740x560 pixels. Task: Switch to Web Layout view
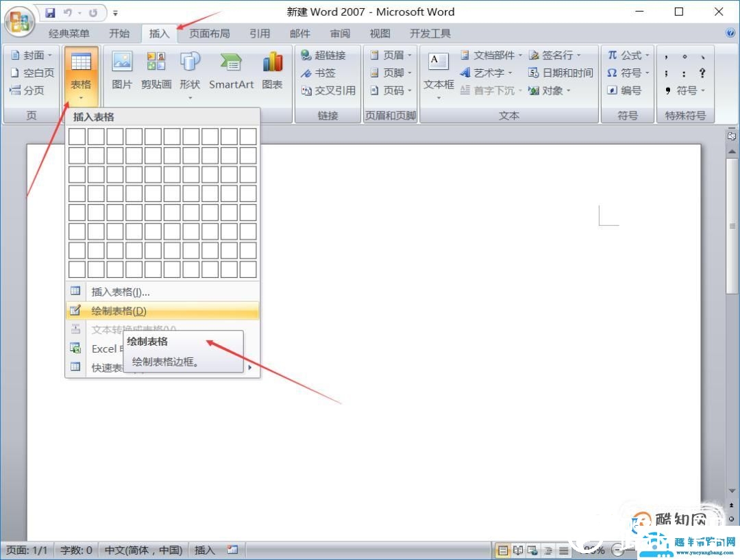tap(533, 550)
